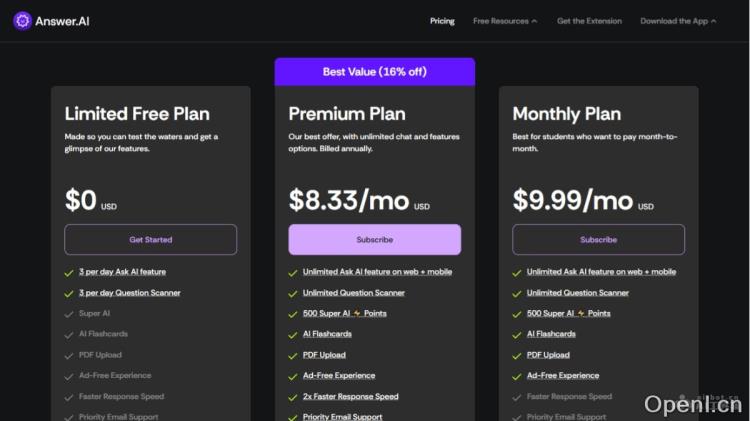Open Premium 2x Faster Response Speed link

(350, 396)
